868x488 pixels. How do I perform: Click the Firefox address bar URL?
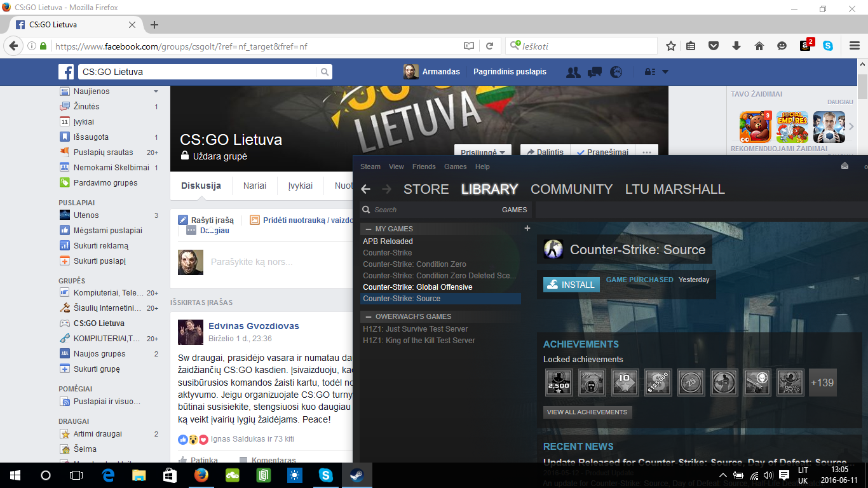pos(181,46)
